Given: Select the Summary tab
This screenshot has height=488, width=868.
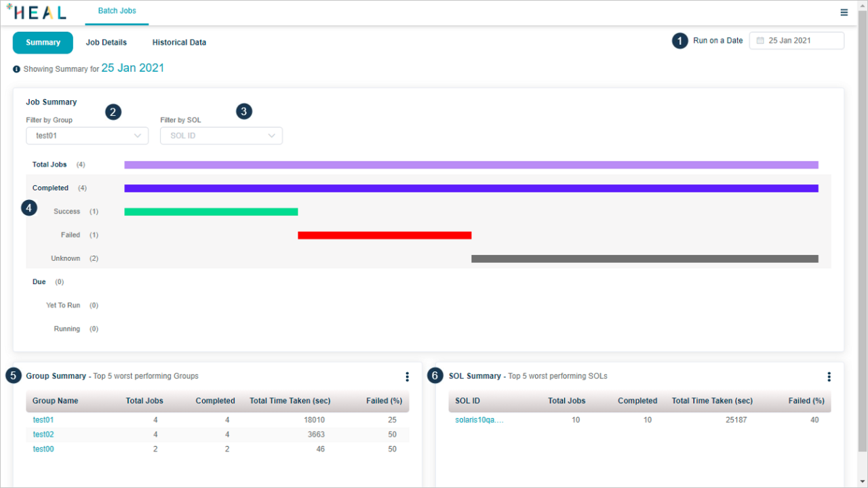Looking at the screenshot, I should [x=42, y=42].
